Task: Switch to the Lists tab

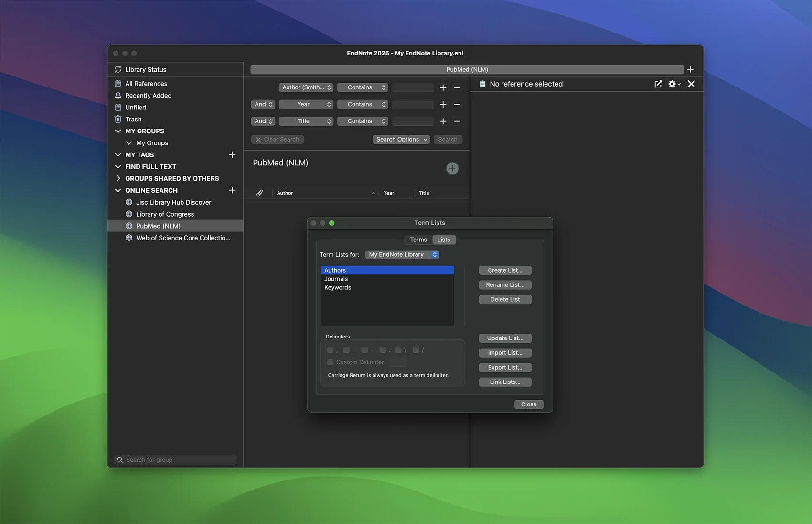Action: pos(444,240)
